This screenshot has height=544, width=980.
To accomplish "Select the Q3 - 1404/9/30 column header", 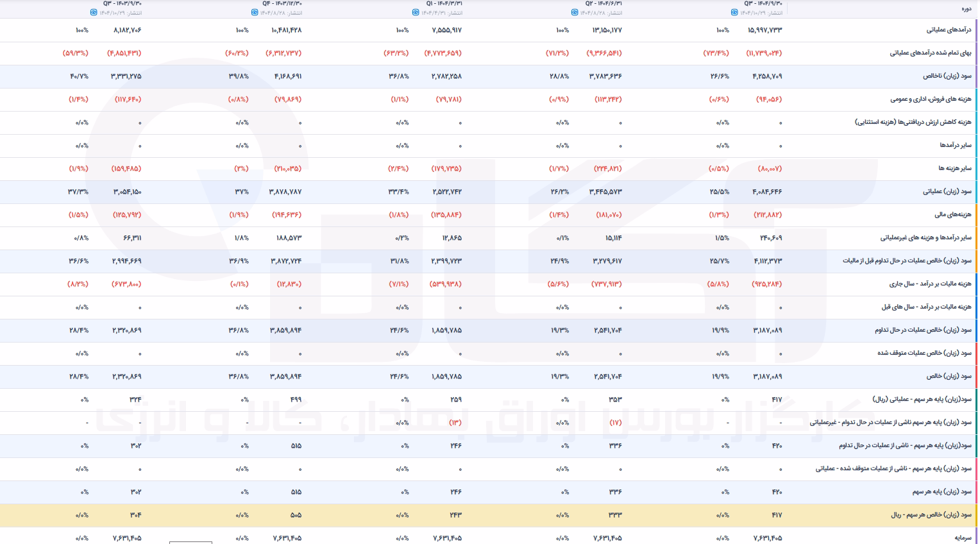I will (x=763, y=4).
